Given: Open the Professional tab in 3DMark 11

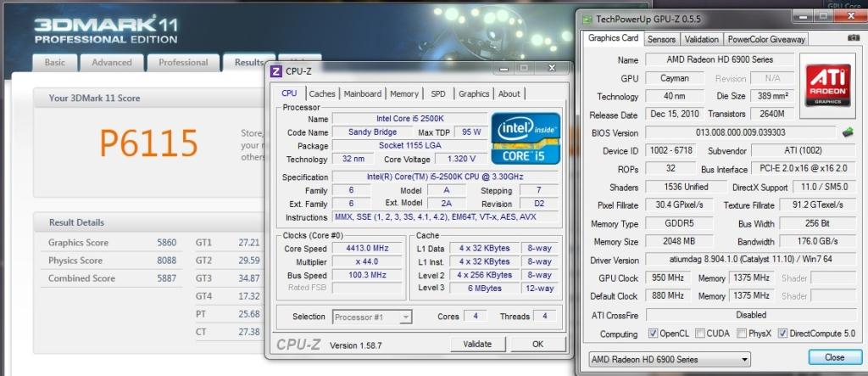Looking at the screenshot, I should click(x=183, y=63).
